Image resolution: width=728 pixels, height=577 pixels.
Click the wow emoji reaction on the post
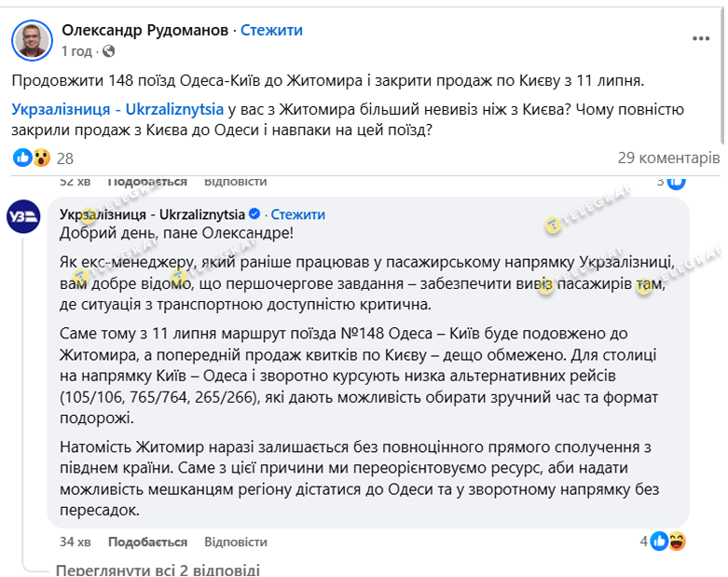click(x=41, y=158)
